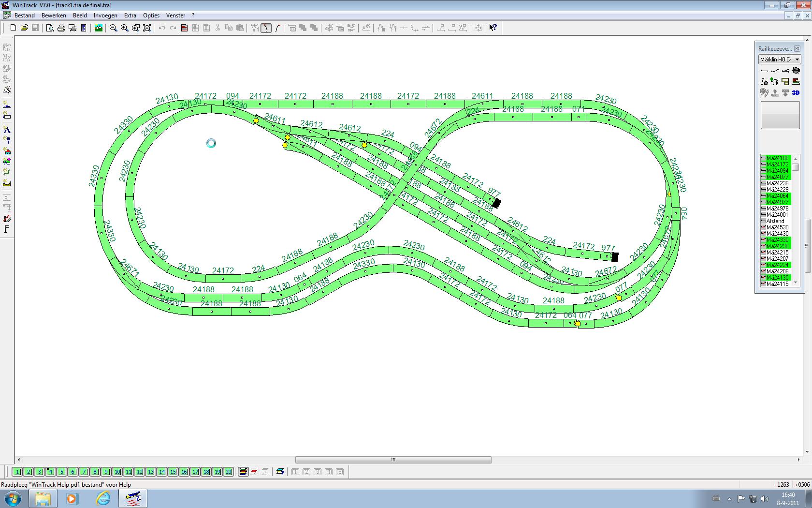Create a new track plan file
The image size is (812, 508).
coord(13,28)
